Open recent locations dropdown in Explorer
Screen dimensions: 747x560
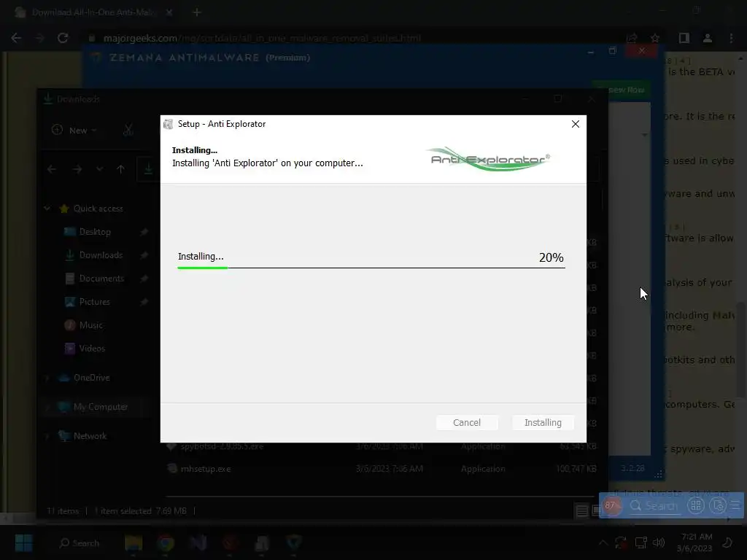coord(99,169)
